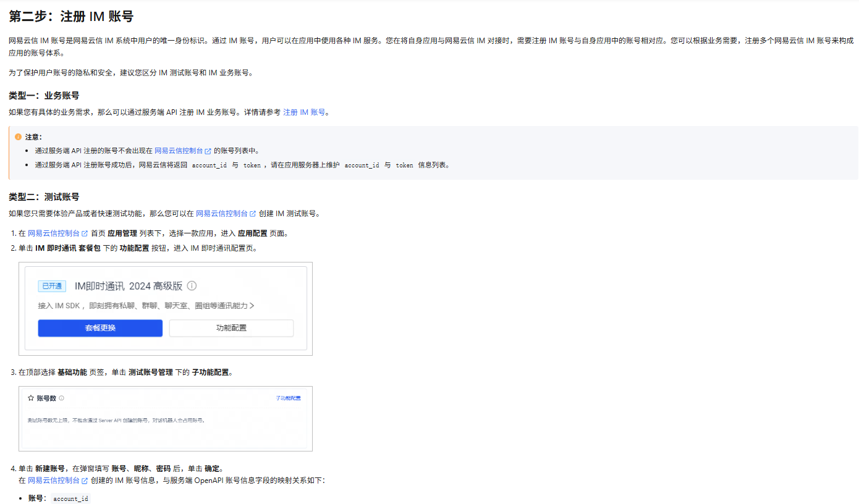Click first account_id code after 网易云信将返回
Image resolution: width=859 pixels, height=504 pixels.
(209, 166)
